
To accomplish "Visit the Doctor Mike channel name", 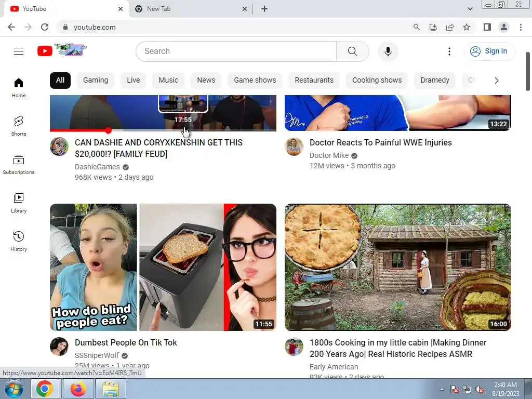I will click(329, 155).
